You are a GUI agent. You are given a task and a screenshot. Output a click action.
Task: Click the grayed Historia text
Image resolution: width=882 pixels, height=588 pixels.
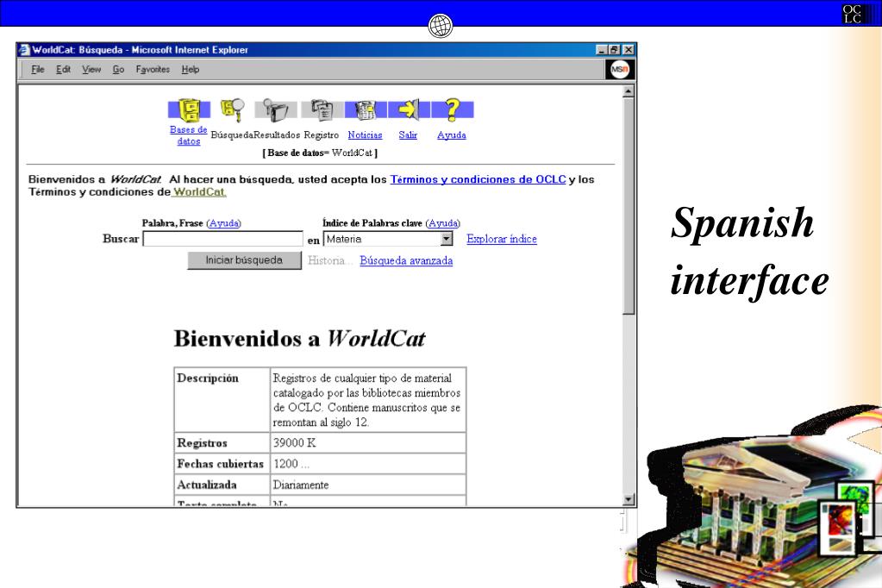(330, 260)
